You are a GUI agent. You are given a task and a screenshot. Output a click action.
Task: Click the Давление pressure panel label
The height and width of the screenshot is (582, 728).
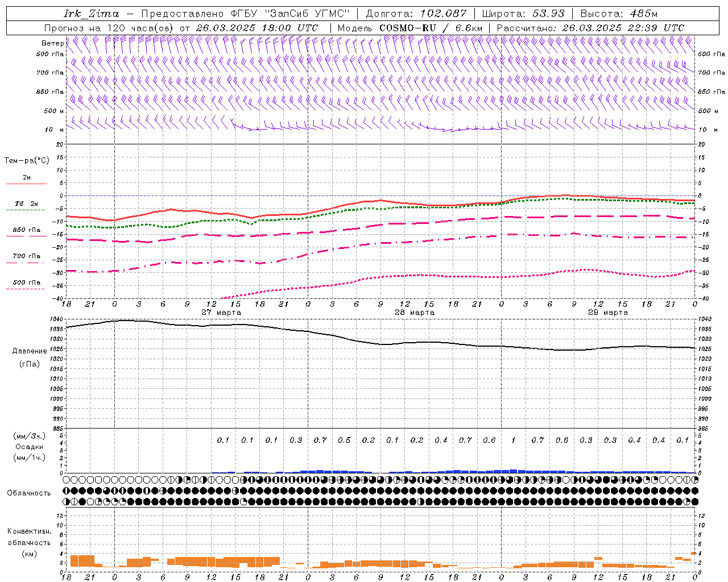(30, 351)
